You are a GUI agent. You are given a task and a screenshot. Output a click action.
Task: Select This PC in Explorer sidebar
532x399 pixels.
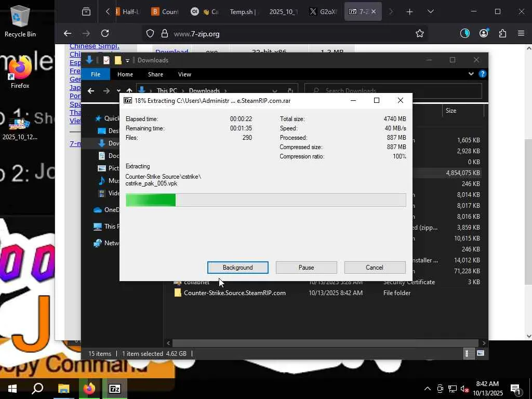pos(106,227)
